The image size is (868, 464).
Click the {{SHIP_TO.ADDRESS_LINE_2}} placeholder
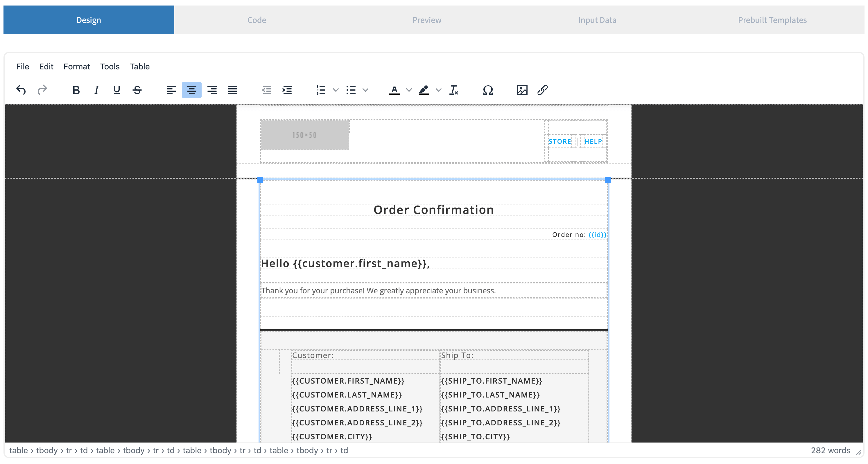[x=501, y=422]
